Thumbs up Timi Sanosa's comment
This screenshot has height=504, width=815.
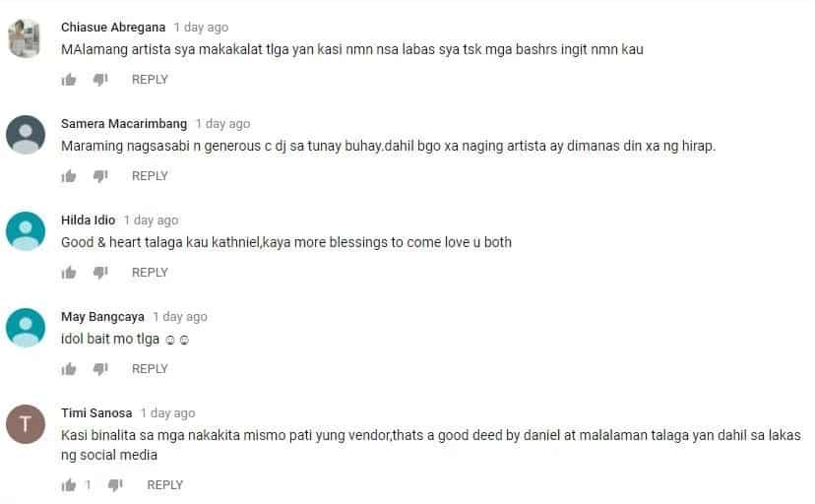[x=69, y=485]
